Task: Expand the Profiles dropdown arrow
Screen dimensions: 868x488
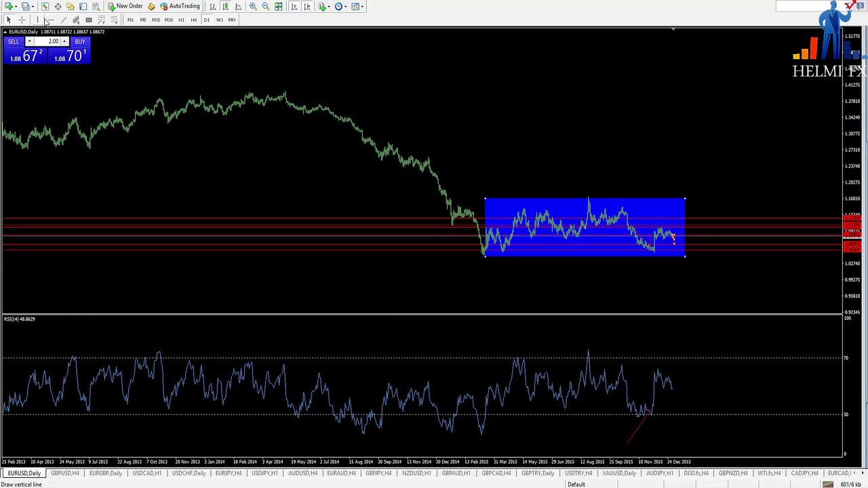Action: point(32,7)
